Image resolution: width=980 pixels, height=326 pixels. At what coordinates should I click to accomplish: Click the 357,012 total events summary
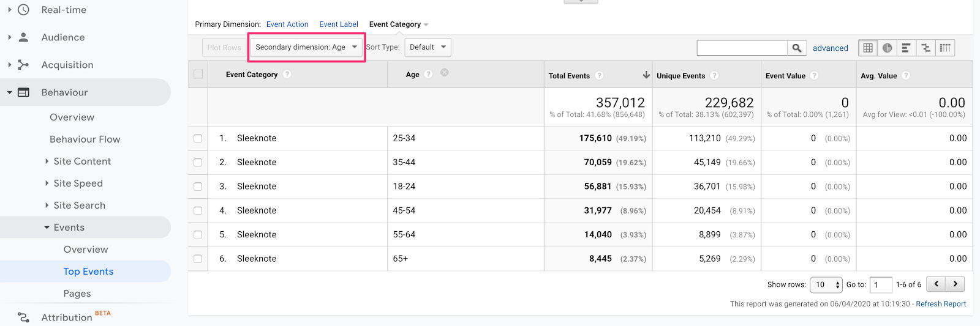(x=620, y=103)
